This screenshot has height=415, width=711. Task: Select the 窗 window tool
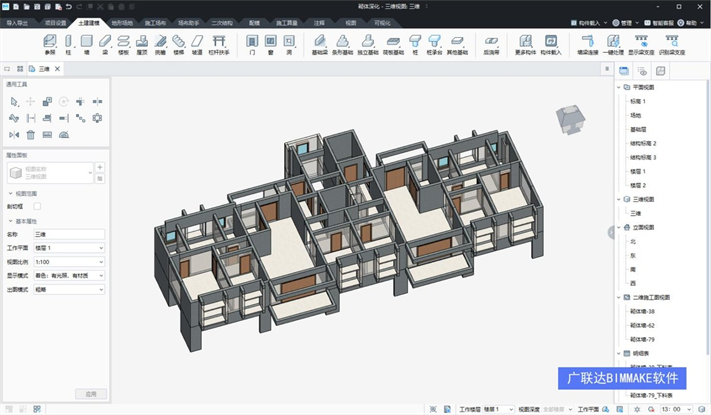(271, 45)
